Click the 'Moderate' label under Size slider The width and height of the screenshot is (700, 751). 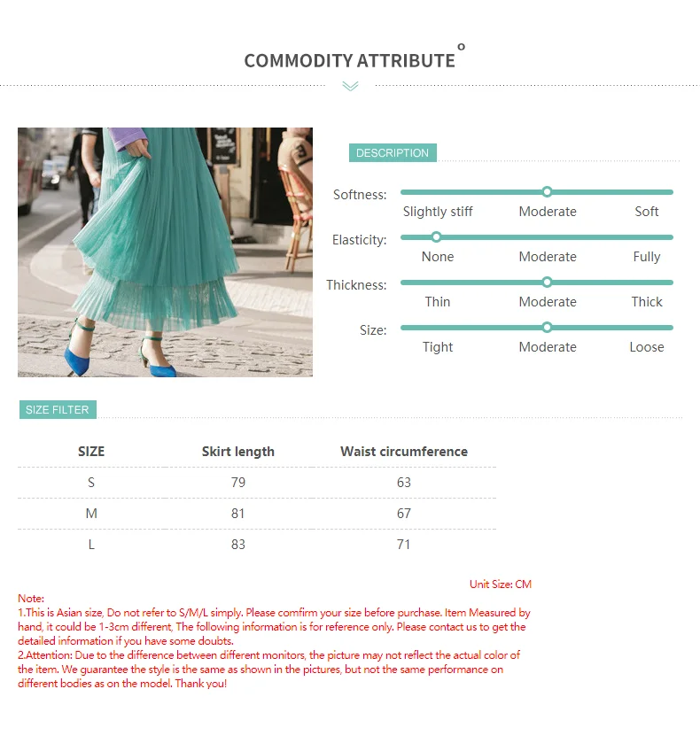pyautogui.click(x=548, y=347)
